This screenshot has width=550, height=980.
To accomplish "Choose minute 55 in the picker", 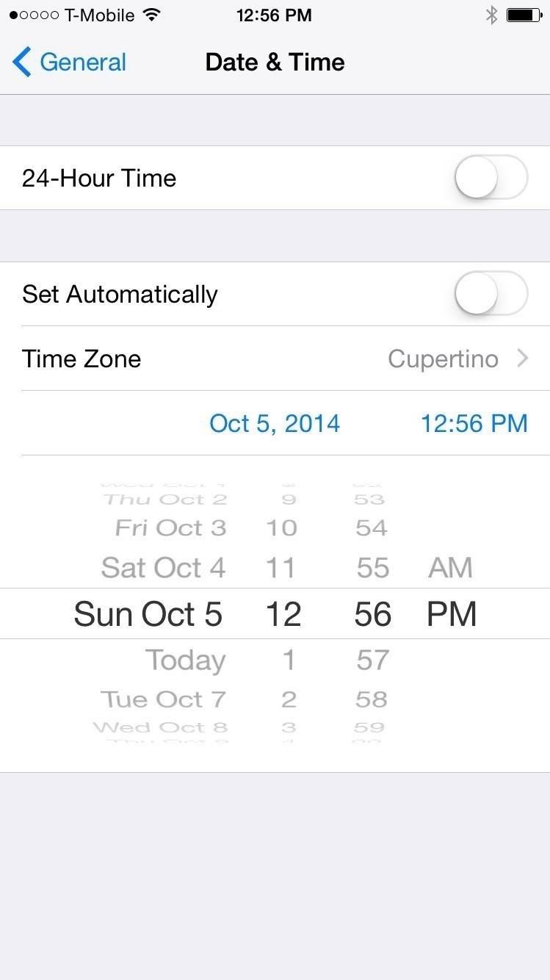I will pyautogui.click(x=372, y=568).
